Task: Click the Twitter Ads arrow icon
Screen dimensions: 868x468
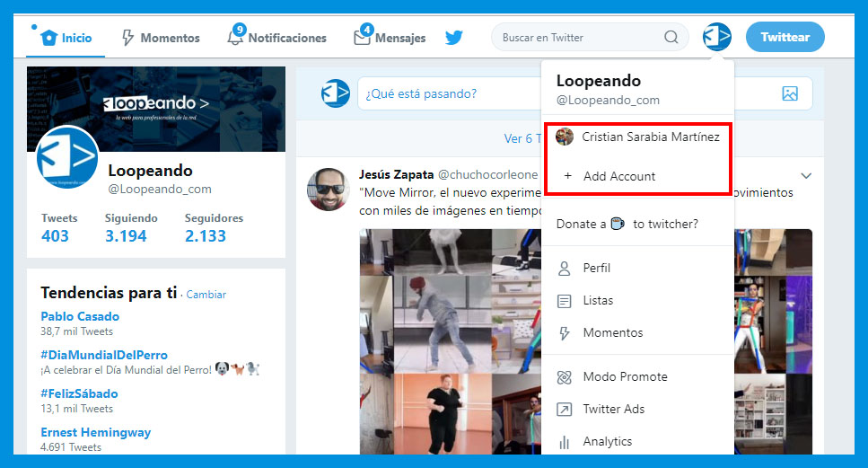Action: coord(564,410)
